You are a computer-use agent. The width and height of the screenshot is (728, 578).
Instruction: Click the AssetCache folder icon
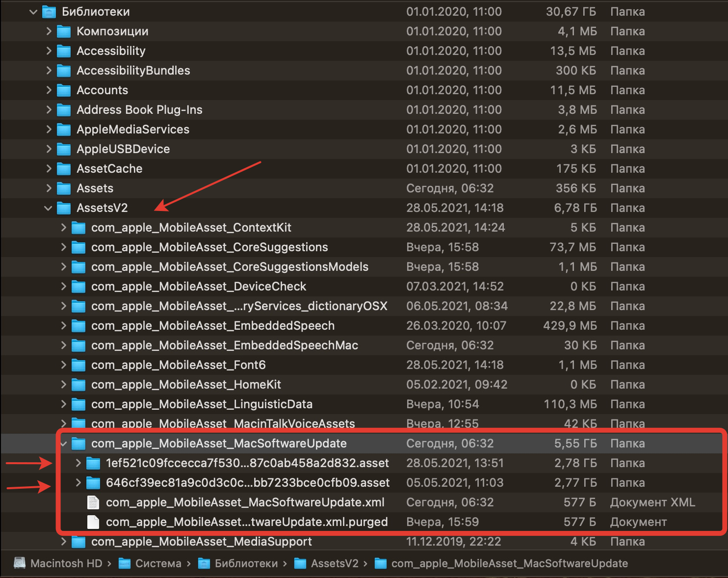64,169
